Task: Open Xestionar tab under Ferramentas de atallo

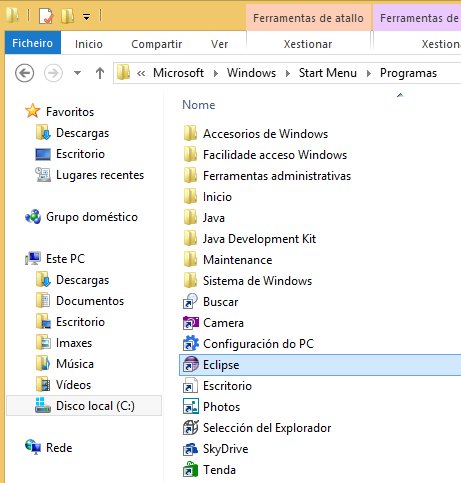Action: click(x=308, y=44)
